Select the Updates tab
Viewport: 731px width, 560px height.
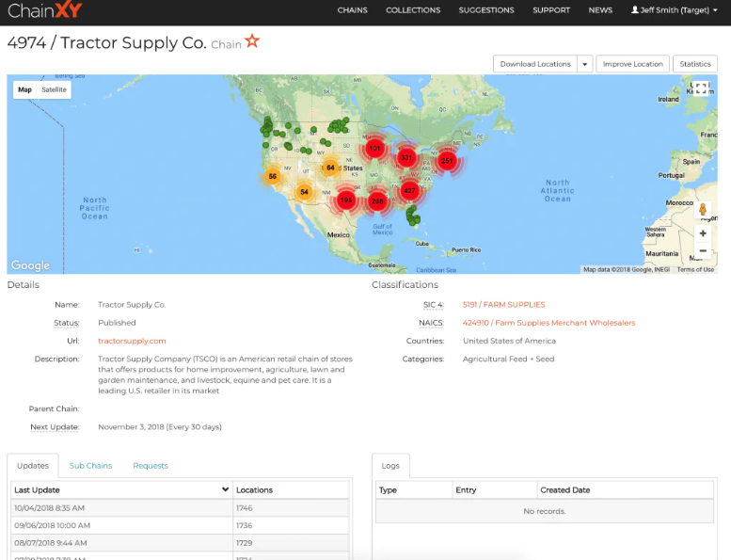33,465
